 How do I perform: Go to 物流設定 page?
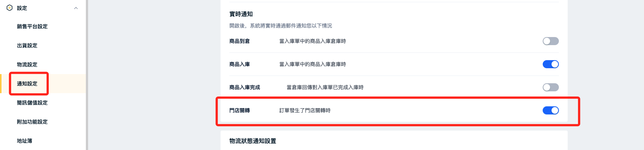(x=27, y=65)
